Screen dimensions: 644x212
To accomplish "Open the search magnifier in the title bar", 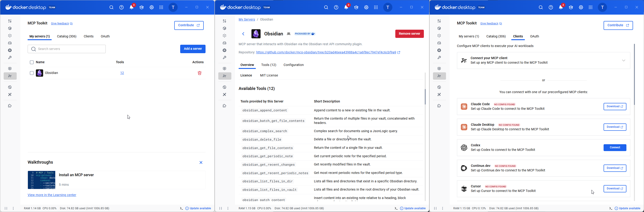I will click(x=111, y=7).
